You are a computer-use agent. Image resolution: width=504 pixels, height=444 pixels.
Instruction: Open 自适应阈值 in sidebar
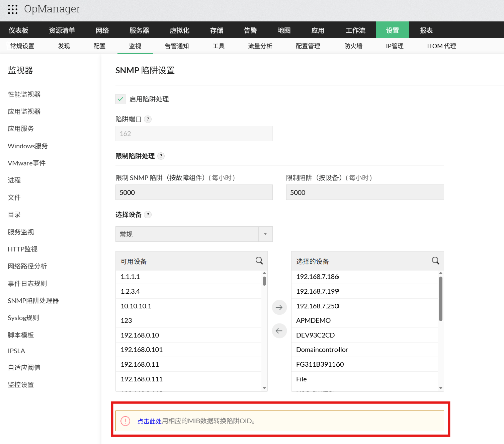pyautogui.click(x=24, y=368)
